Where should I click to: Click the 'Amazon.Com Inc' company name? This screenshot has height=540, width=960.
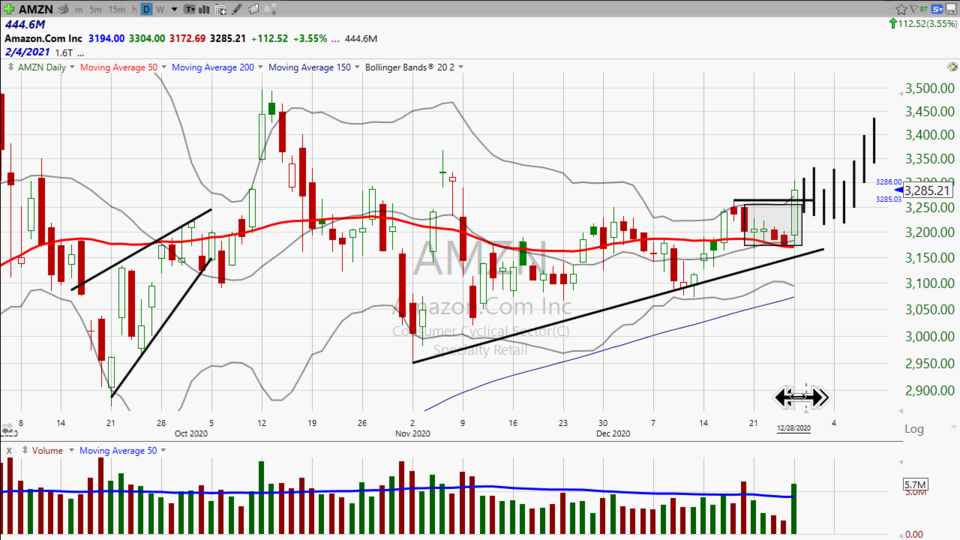pos(43,39)
